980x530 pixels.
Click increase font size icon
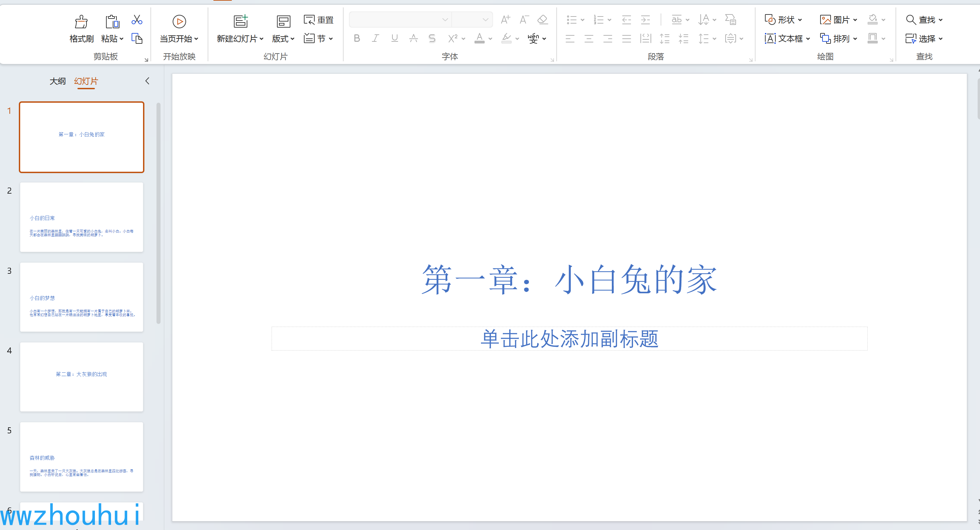505,20
